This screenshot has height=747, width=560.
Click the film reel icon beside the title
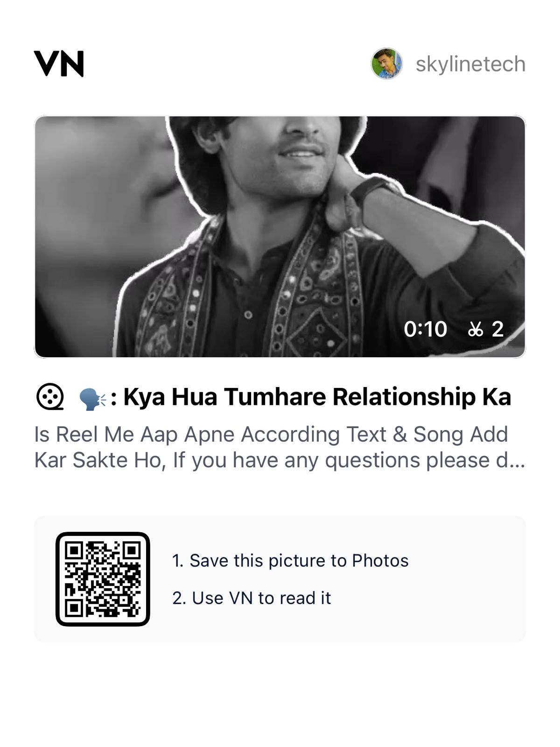click(50, 397)
